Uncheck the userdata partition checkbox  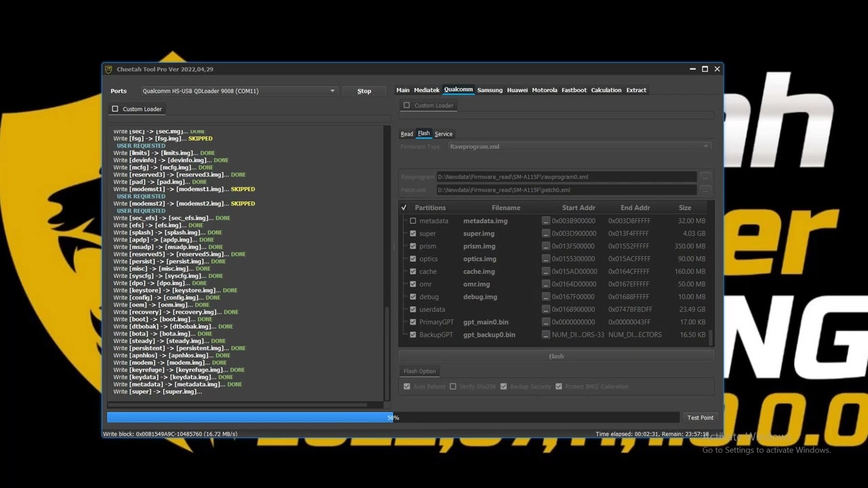coord(413,310)
